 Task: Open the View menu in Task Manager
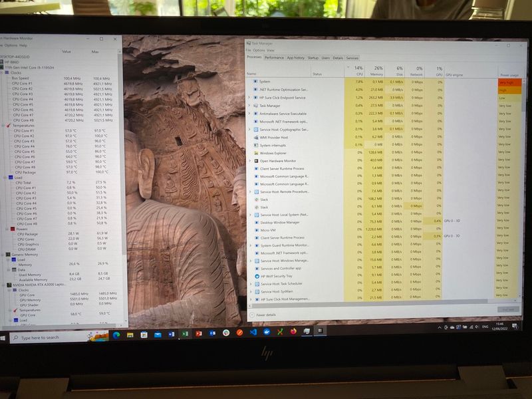(271, 51)
